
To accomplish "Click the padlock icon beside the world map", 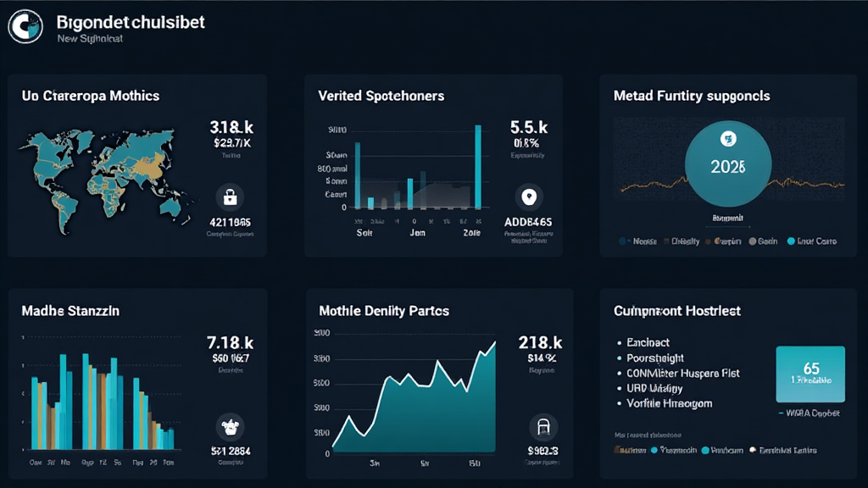I will pyautogui.click(x=230, y=198).
